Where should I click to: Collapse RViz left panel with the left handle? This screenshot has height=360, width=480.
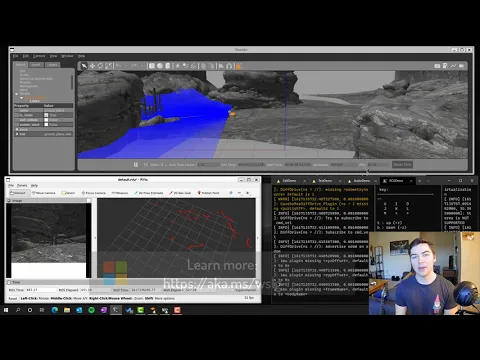click(95, 238)
